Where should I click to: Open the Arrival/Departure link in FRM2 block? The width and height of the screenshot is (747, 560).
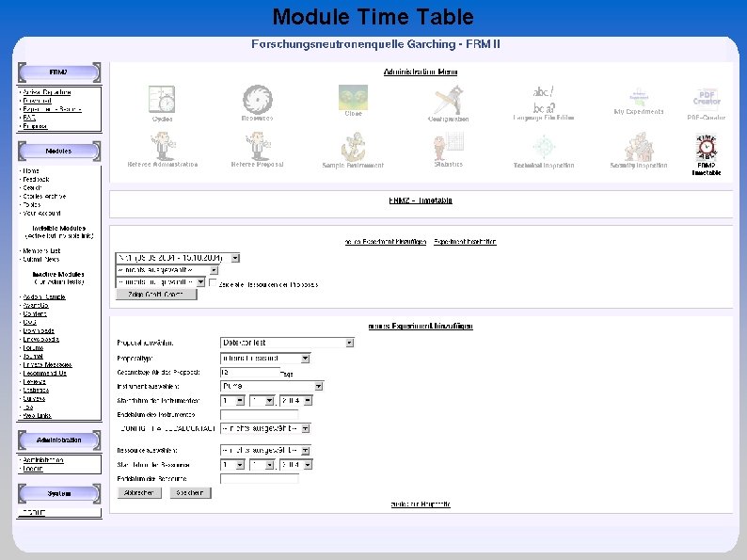(47, 92)
